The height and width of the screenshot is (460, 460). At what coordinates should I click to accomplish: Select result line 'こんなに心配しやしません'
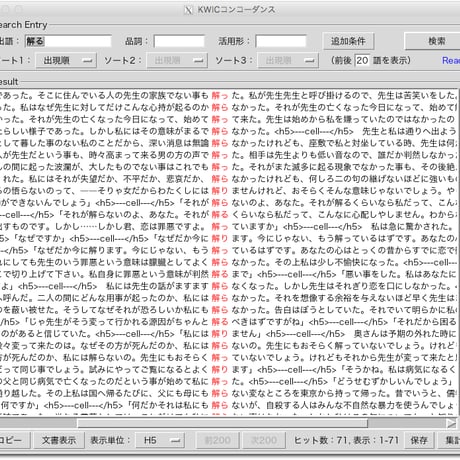coord(230,215)
